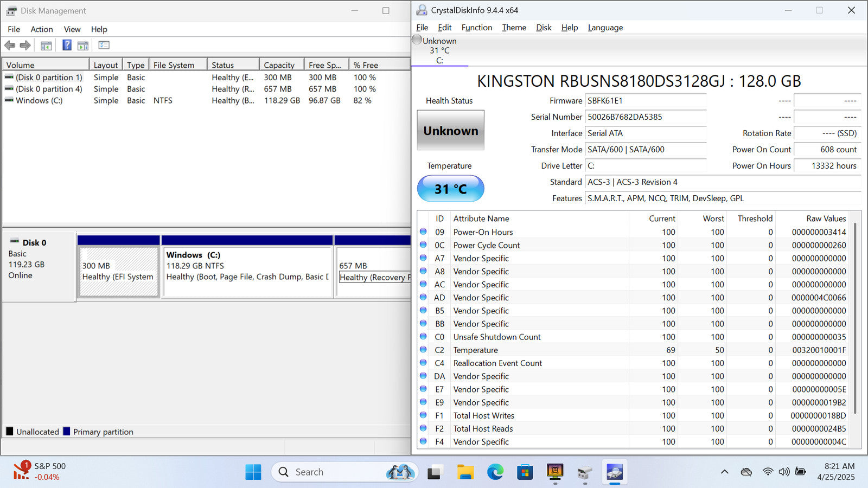The height and width of the screenshot is (488, 868).
Task: Click the Settings checklist toolbar icon
Action: [104, 46]
